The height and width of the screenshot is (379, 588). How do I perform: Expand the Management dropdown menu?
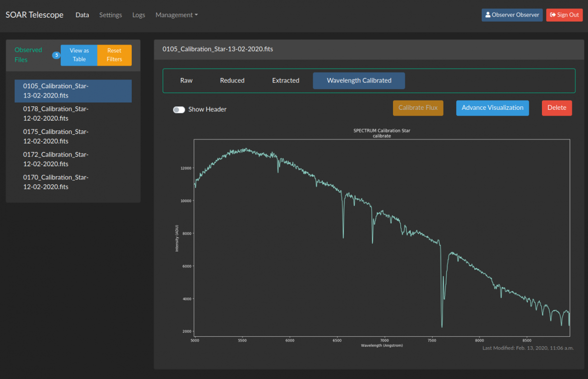(x=177, y=15)
